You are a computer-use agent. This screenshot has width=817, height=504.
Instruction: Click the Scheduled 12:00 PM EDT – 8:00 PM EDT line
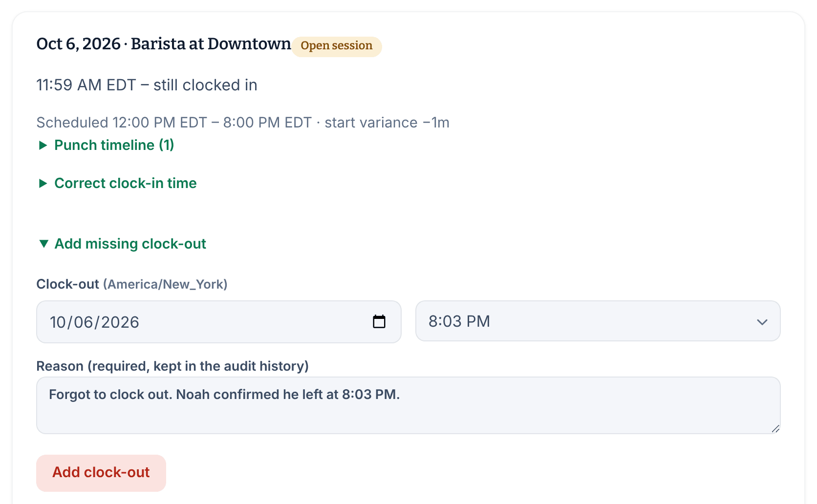(x=243, y=123)
